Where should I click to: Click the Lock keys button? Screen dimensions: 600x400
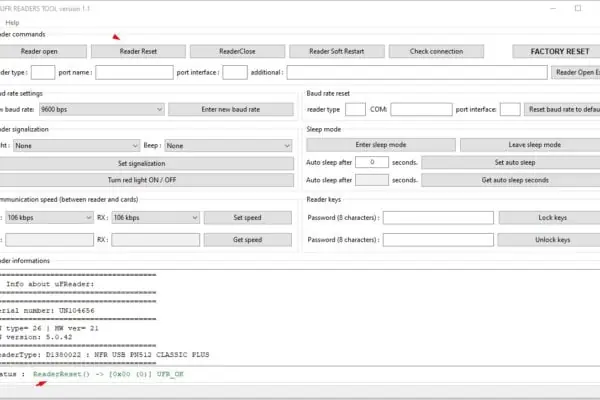(x=549, y=217)
